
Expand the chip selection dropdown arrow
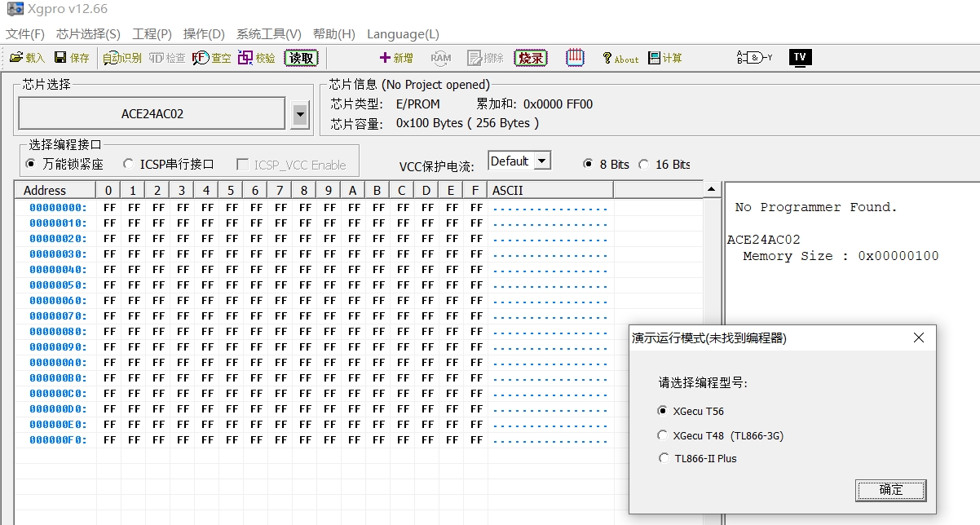[300, 115]
